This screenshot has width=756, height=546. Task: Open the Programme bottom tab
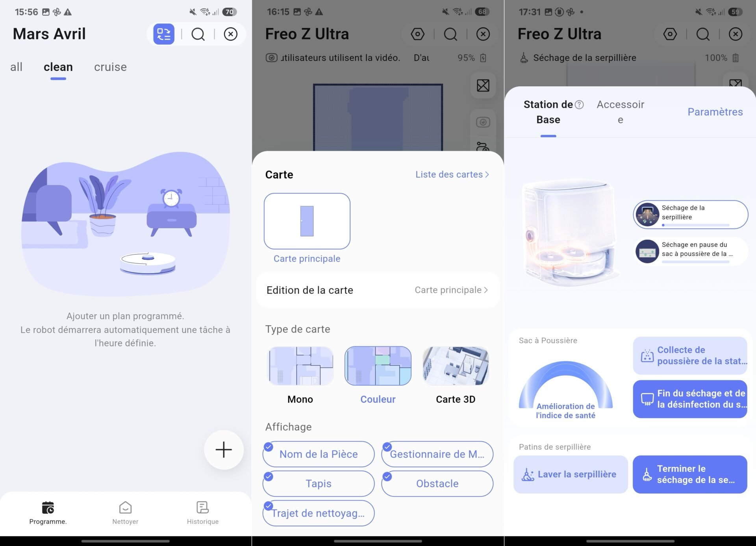tap(48, 513)
